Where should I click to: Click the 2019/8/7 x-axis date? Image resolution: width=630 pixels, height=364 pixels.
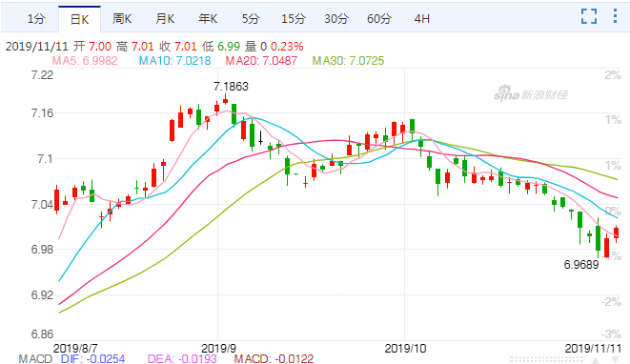(x=75, y=348)
